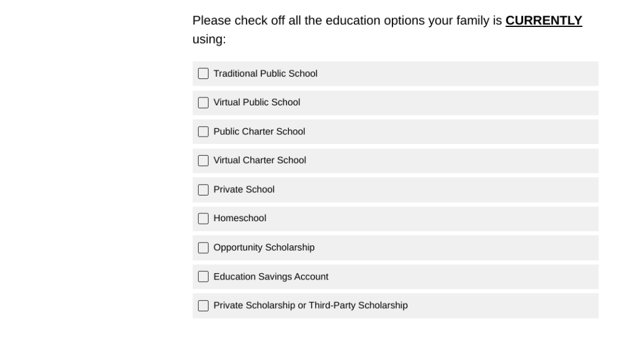628x364 pixels.
Task: Click the "Public Charter School" label text
Action: [x=259, y=132]
